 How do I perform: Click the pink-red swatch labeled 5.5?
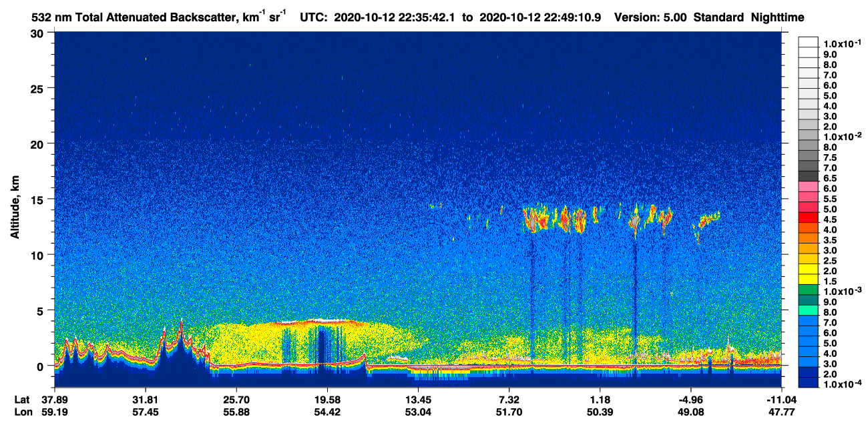pos(808,197)
